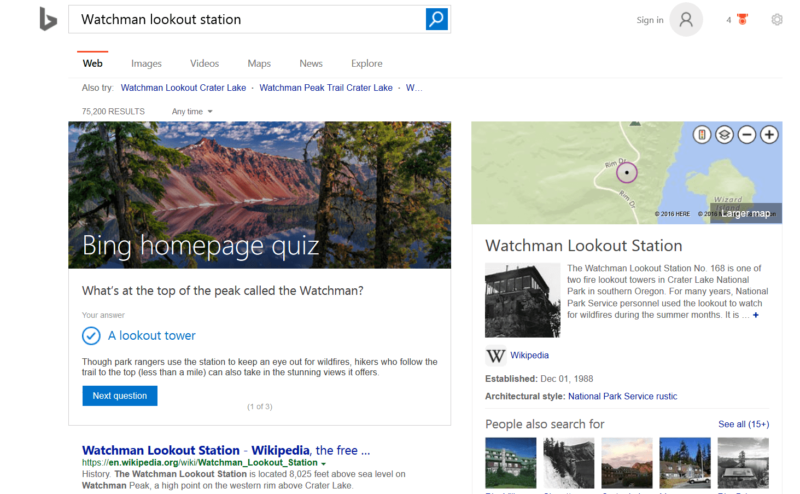Open the Wikipedia source link in sidebar

pyautogui.click(x=530, y=355)
